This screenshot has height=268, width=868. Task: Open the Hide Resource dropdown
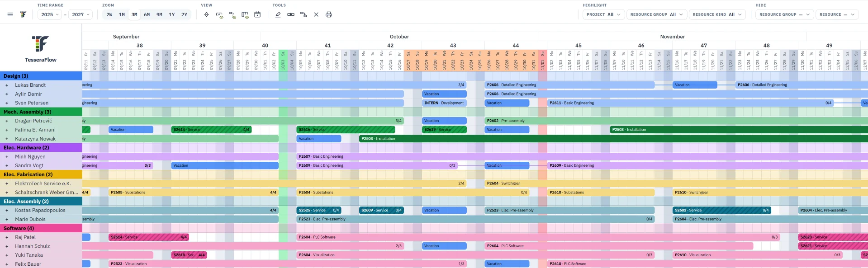coord(837,14)
